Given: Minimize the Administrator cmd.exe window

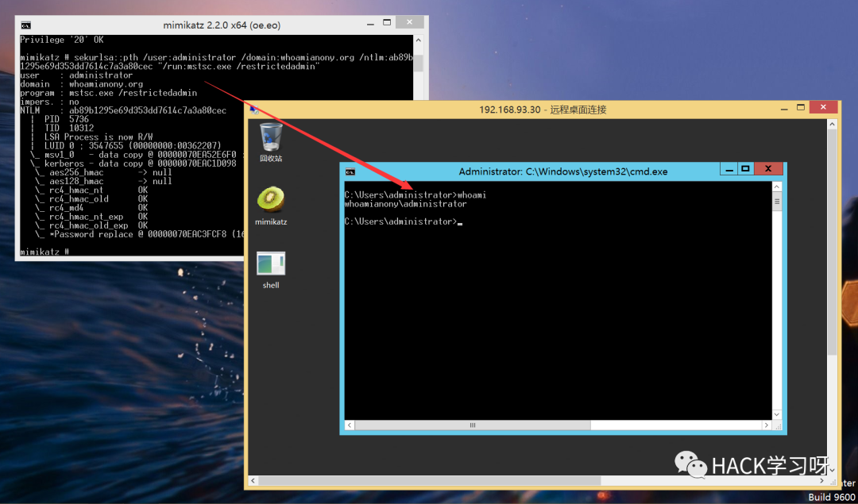Looking at the screenshot, I should point(729,170).
